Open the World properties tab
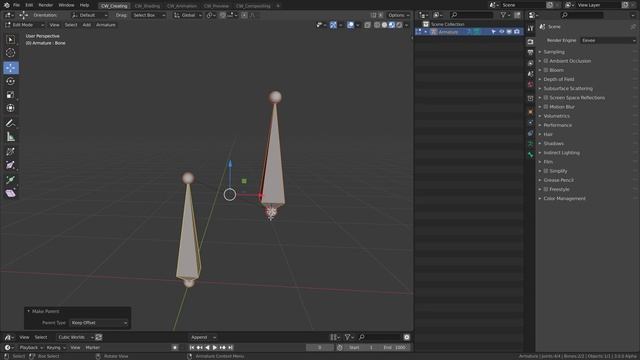Screen dimensions: 640x360 [530, 84]
